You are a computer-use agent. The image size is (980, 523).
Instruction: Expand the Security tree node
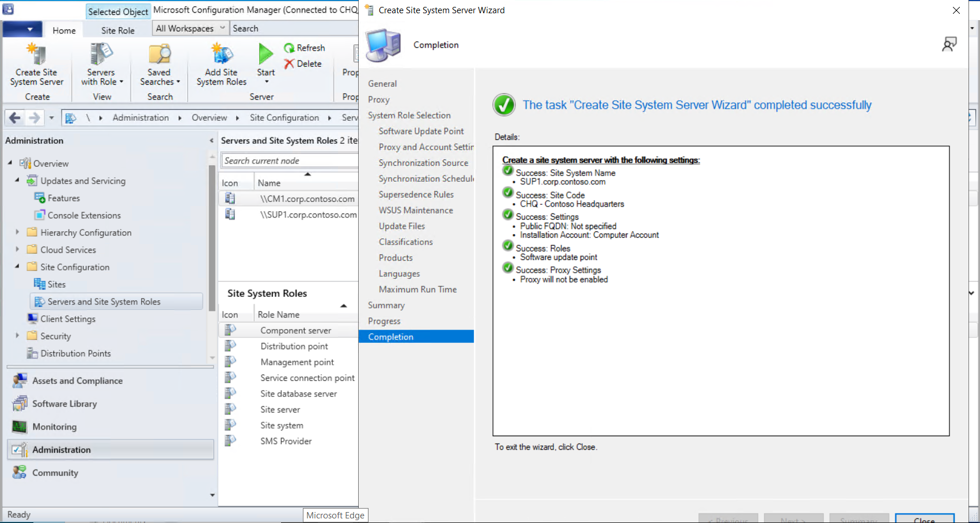[17, 335]
